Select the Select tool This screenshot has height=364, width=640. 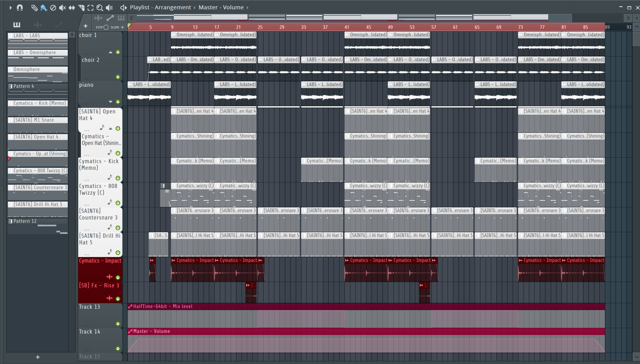pyautogui.click(x=90, y=8)
